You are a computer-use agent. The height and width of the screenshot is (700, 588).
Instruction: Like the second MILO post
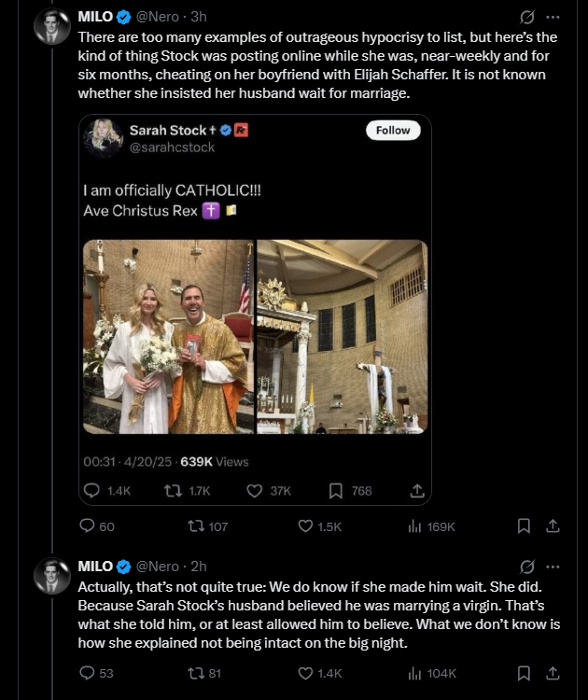pos(305,672)
